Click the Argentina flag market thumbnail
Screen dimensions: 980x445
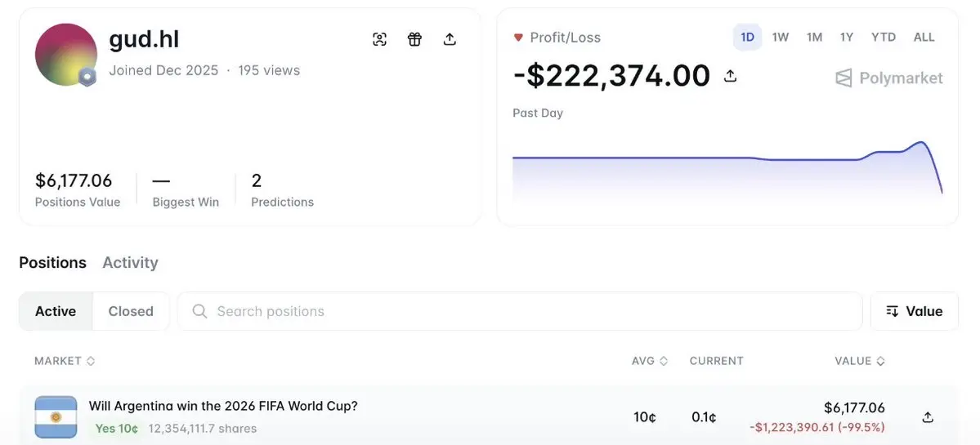(x=56, y=417)
